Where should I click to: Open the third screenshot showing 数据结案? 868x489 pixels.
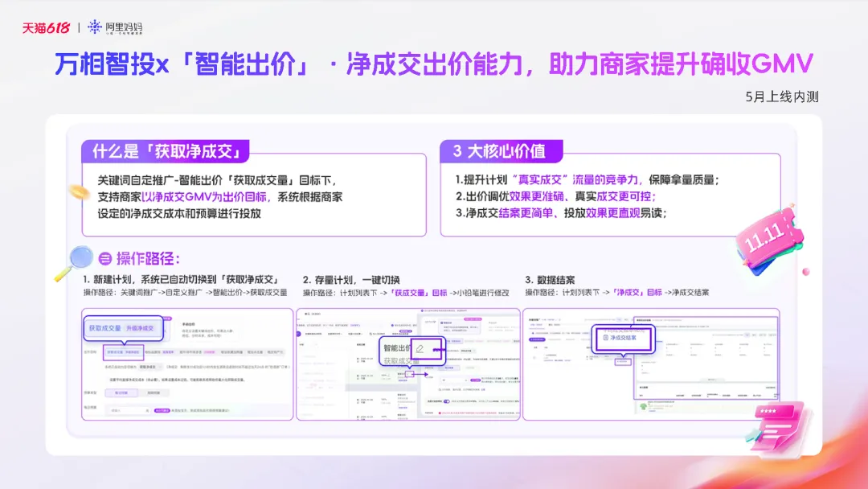click(x=651, y=364)
